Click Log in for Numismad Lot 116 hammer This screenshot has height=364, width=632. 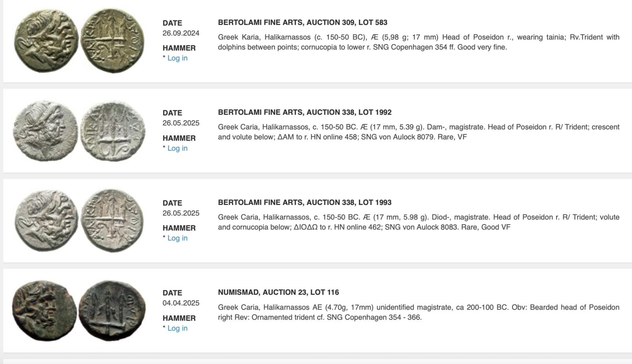pos(177,328)
